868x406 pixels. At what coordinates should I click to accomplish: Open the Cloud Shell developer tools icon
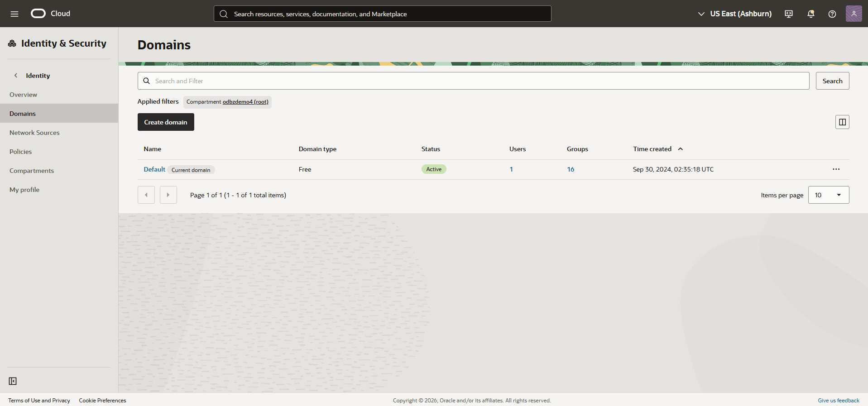click(x=789, y=14)
